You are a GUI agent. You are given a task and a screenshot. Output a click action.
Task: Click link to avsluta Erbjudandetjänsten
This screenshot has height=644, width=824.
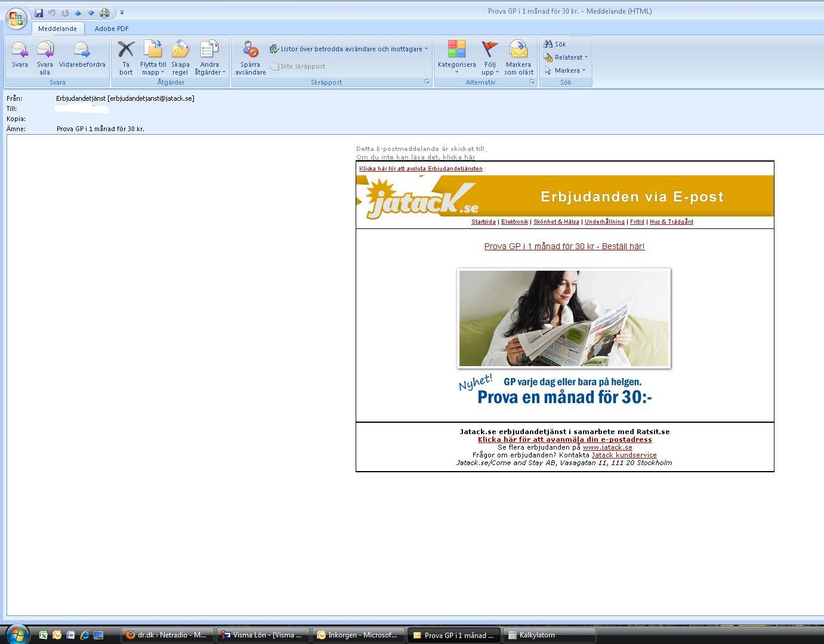click(x=421, y=169)
